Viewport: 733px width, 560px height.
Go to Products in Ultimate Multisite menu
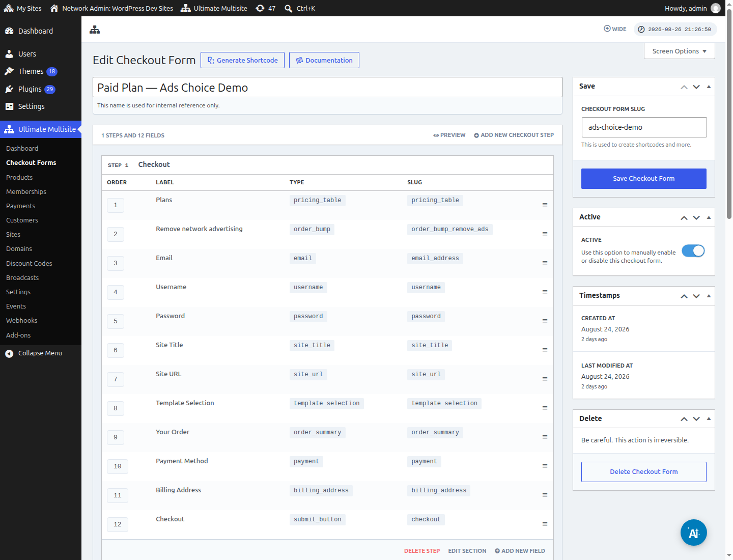19,177
